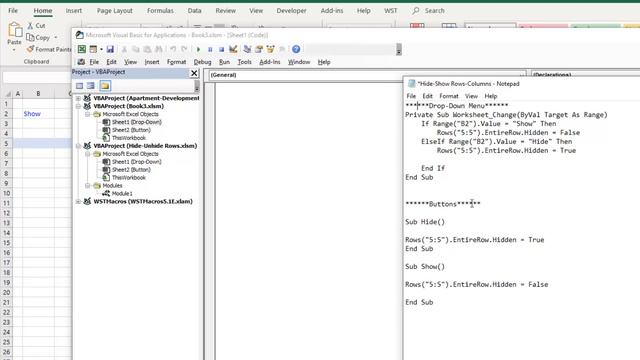The width and height of the screenshot is (640, 360).
Task: Click the Undo arrow in VBA toolbar
Action: coord(173,49)
